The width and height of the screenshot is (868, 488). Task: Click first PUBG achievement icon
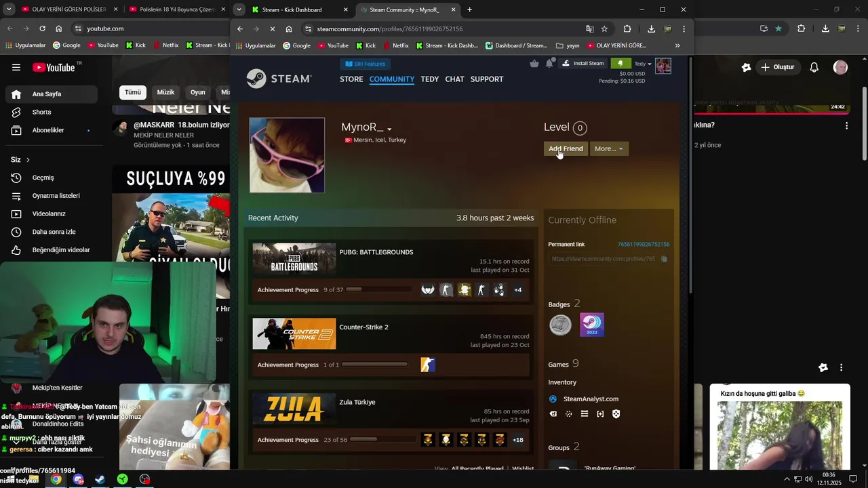tap(428, 290)
